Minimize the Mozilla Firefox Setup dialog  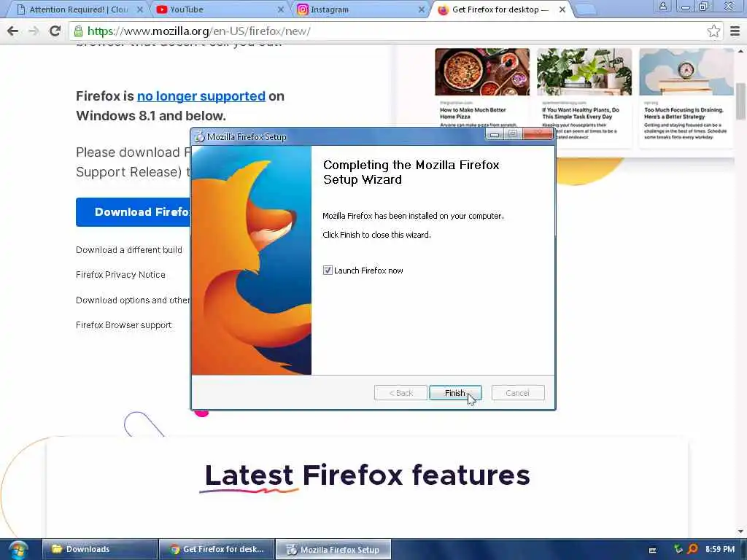point(494,135)
